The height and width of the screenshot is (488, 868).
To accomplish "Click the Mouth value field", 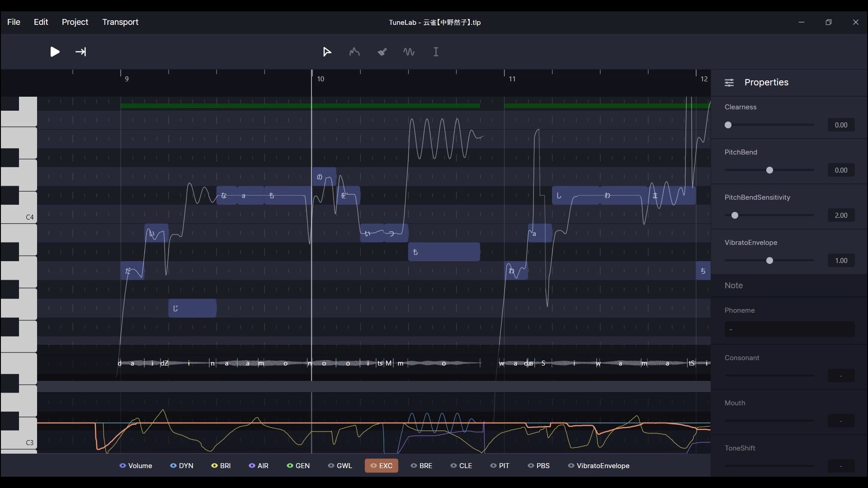I will point(841,421).
